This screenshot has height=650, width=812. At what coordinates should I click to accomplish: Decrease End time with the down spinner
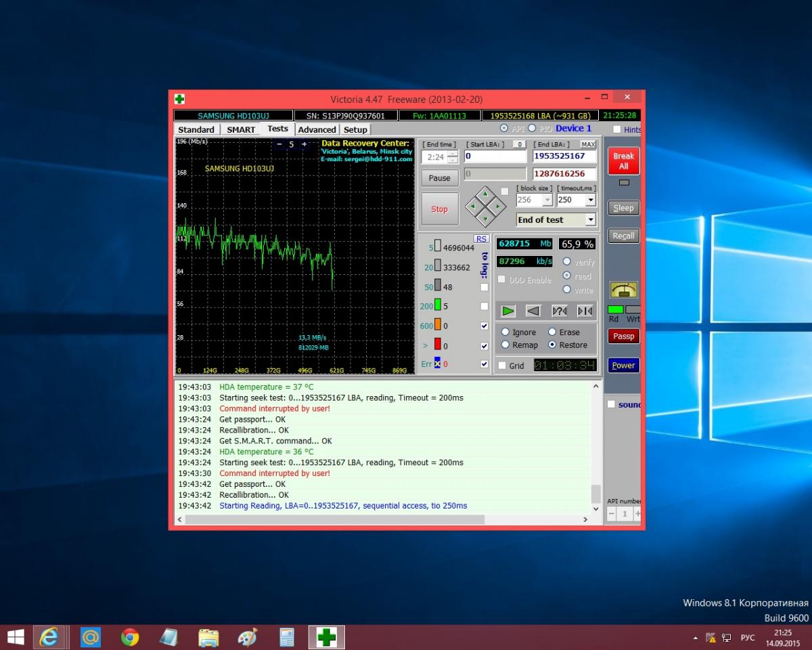[453, 160]
